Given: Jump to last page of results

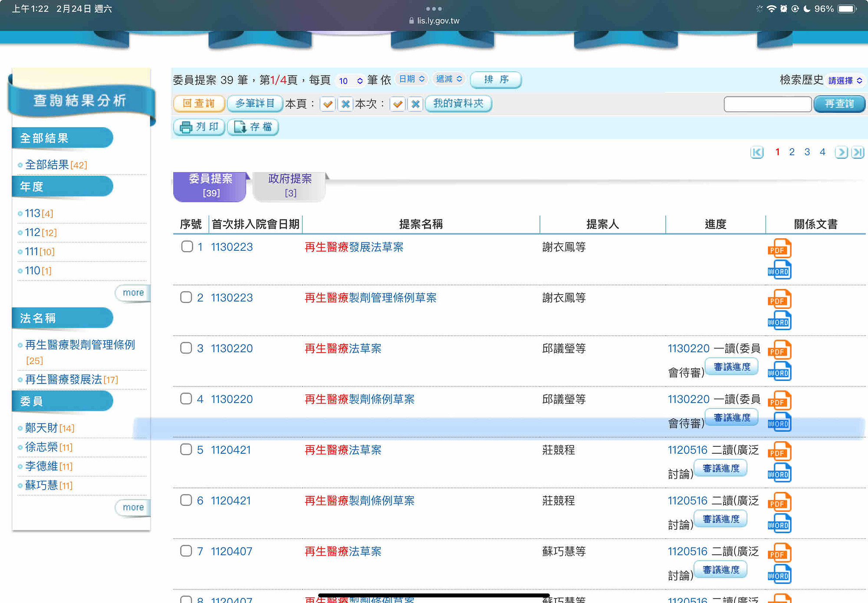Looking at the screenshot, I should 858,152.
